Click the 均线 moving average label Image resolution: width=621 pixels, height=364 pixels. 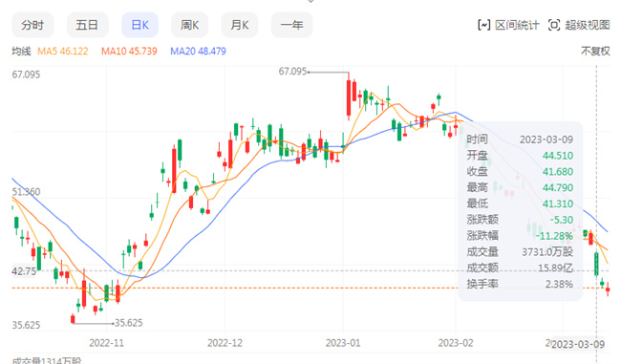[21, 51]
